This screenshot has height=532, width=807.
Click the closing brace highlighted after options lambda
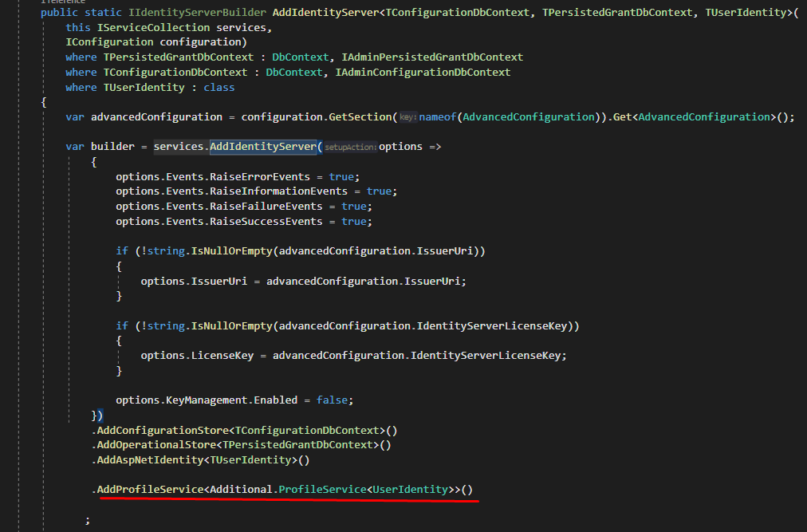click(x=98, y=415)
